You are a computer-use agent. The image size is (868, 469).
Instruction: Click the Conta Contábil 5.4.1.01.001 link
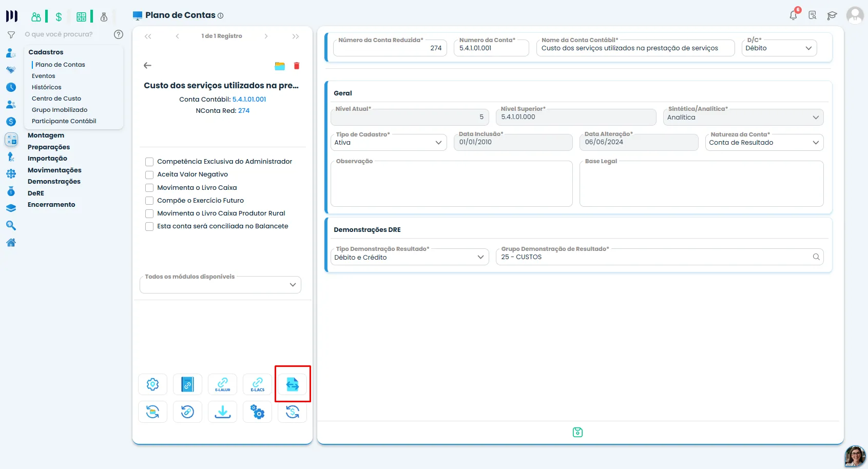[249, 99]
